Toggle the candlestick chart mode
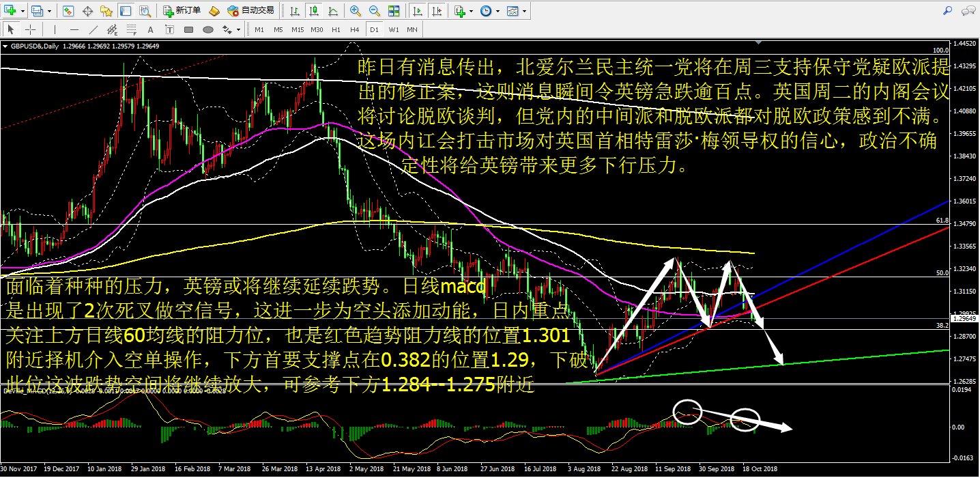This screenshot has height=478, width=980. click(313, 11)
